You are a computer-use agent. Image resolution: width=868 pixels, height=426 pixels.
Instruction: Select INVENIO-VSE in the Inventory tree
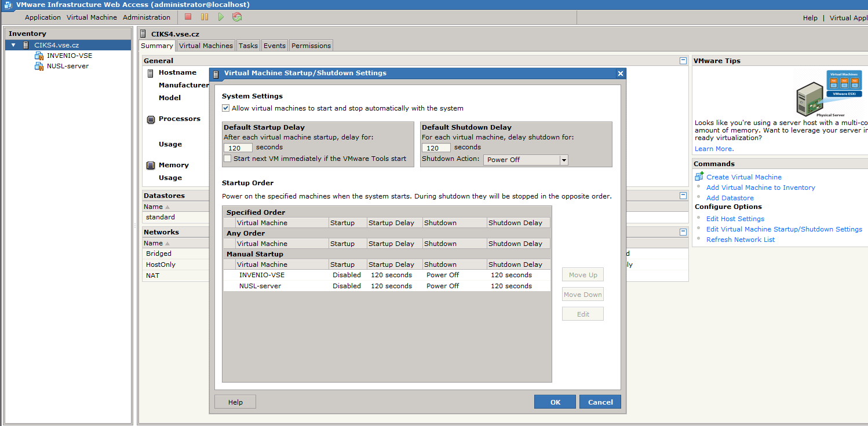(70, 56)
